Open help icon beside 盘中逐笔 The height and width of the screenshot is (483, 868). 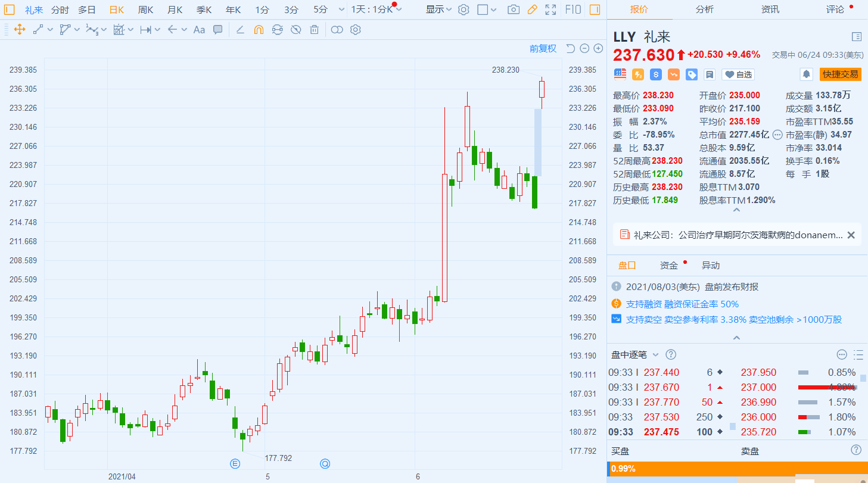(671, 354)
